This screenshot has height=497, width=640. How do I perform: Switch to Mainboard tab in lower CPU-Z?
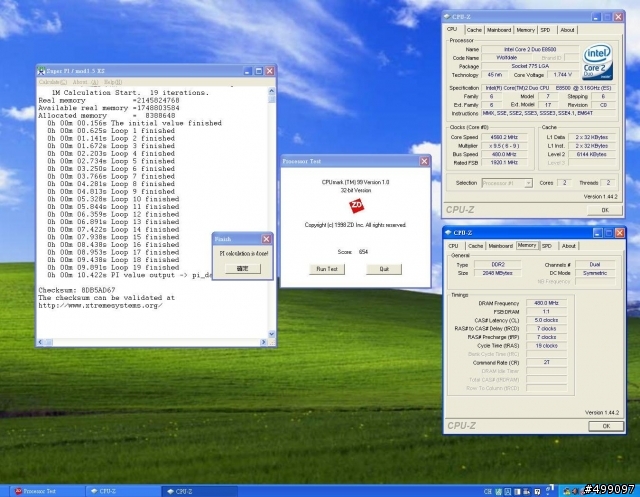[500, 246]
